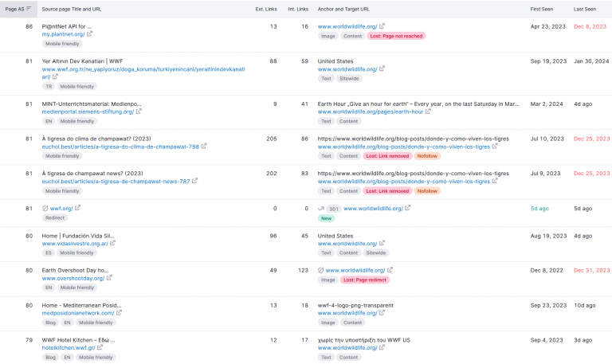612x364 pixels.
Task: Sort by the Page AS column header
Action: click(18, 9)
